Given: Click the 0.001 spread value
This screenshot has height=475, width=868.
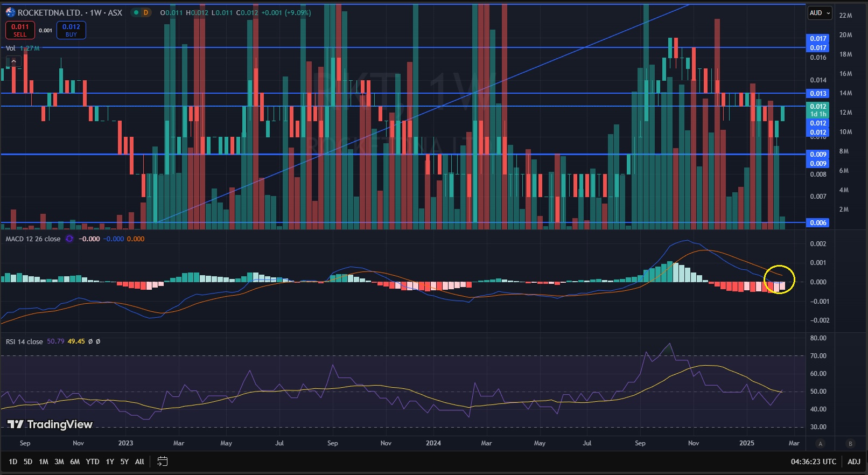Looking at the screenshot, I should (46, 31).
